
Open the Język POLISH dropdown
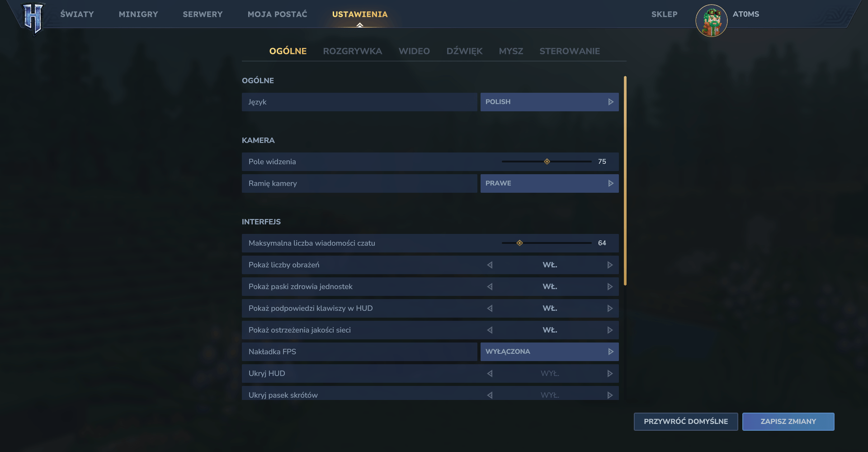pos(549,102)
